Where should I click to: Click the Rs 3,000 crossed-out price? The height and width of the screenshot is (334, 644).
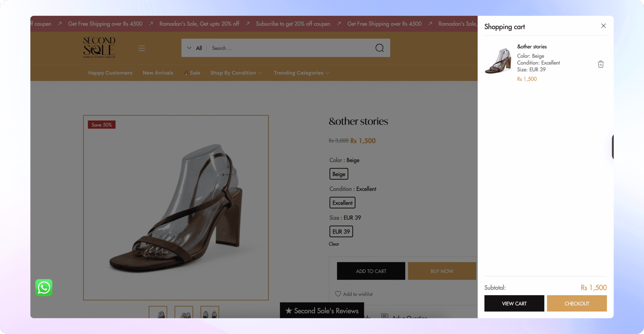[x=339, y=141]
